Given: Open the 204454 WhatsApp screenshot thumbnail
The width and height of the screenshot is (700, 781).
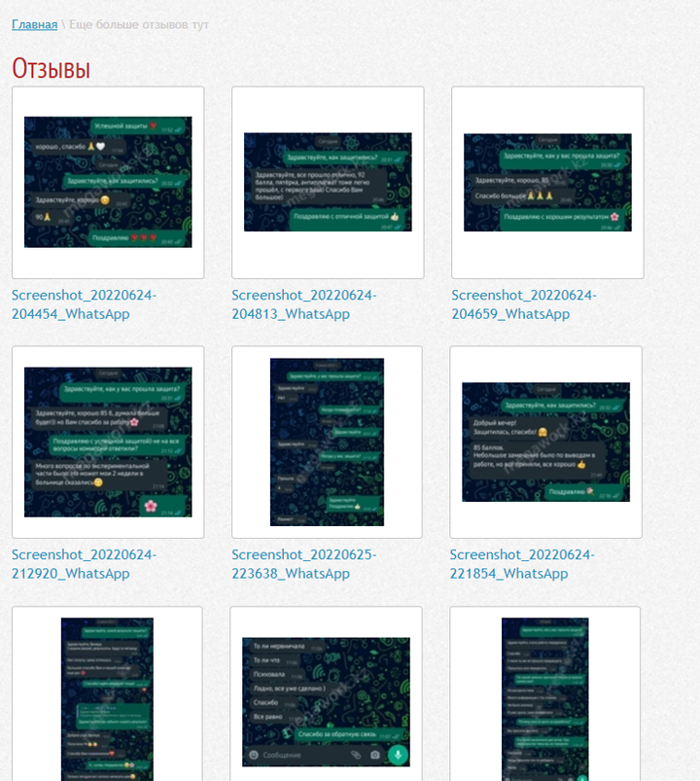Looking at the screenshot, I should 108,182.
